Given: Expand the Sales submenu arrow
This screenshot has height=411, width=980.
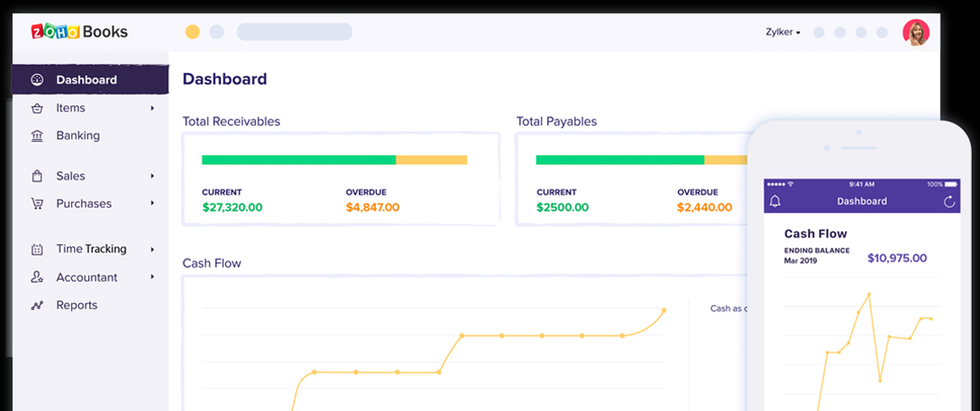Looking at the screenshot, I should tap(151, 177).
